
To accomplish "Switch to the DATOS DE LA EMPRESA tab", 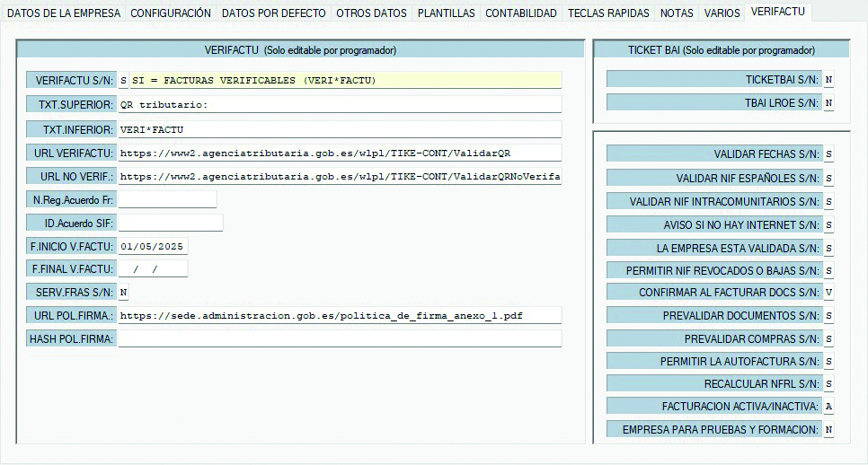I will 63,13.
